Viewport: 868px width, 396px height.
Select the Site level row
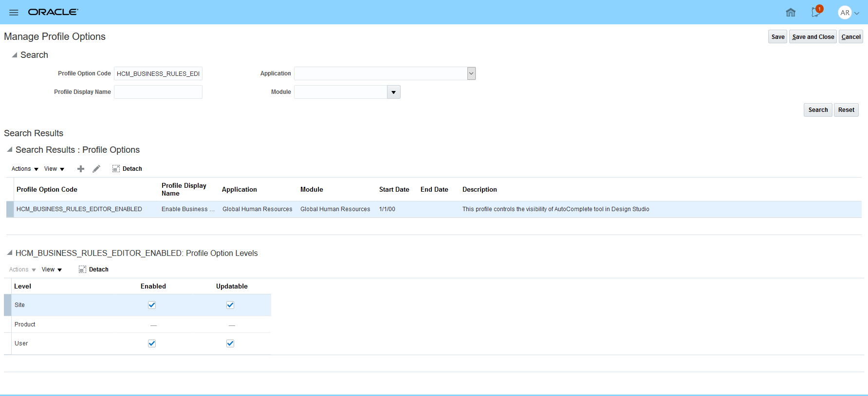[138, 305]
